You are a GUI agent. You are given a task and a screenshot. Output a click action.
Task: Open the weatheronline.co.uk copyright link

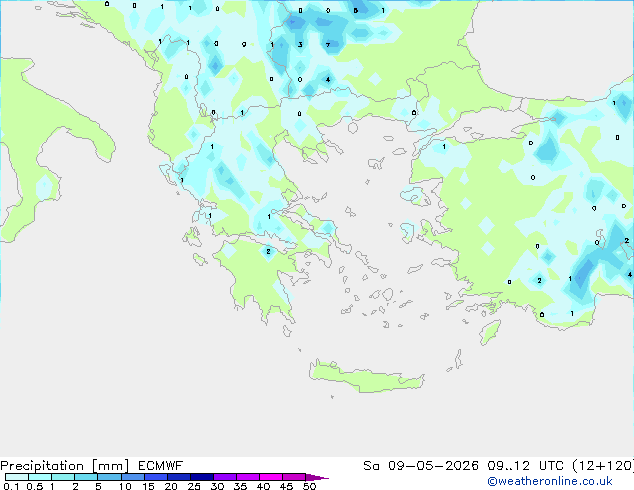[550, 481]
